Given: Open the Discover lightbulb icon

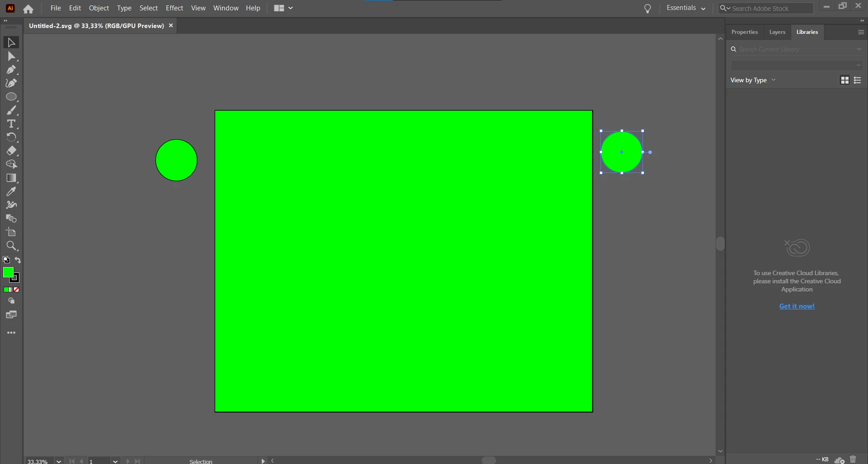Looking at the screenshot, I should click(647, 9).
